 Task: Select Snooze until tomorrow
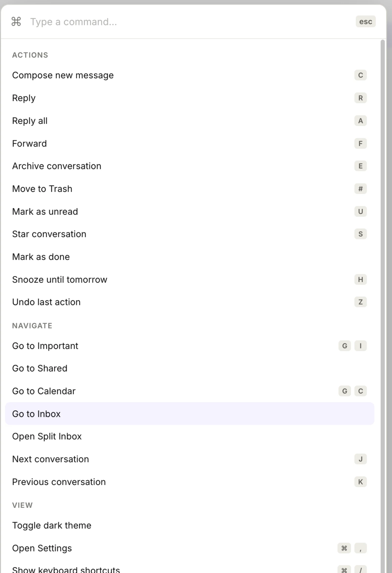(x=190, y=280)
